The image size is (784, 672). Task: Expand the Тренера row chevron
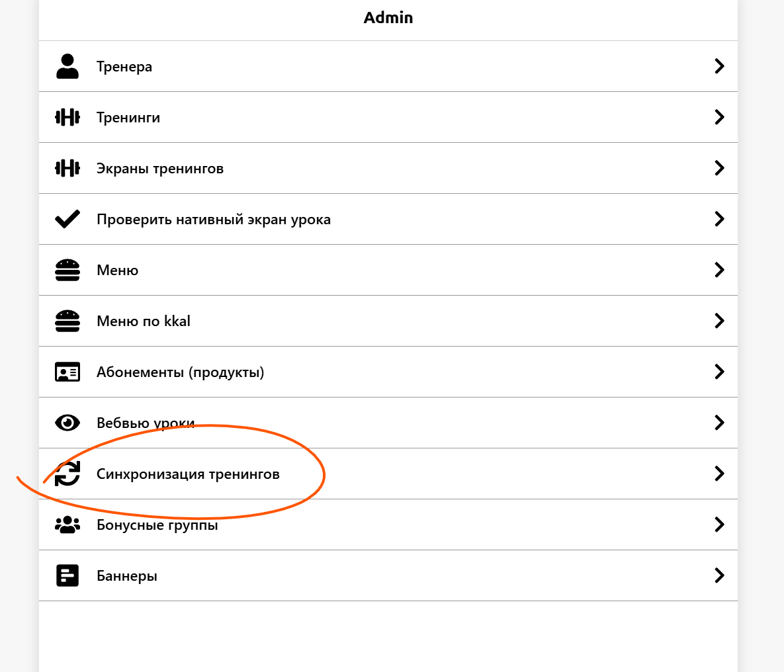pos(719,66)
